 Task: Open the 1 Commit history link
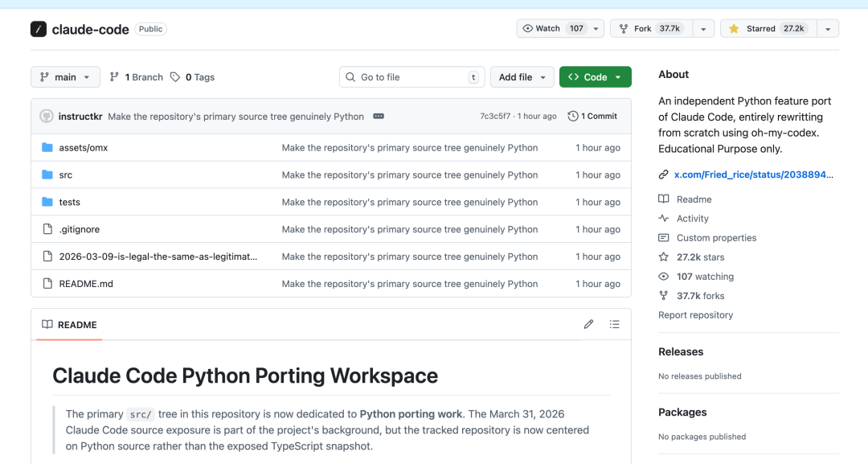[592, 117]
